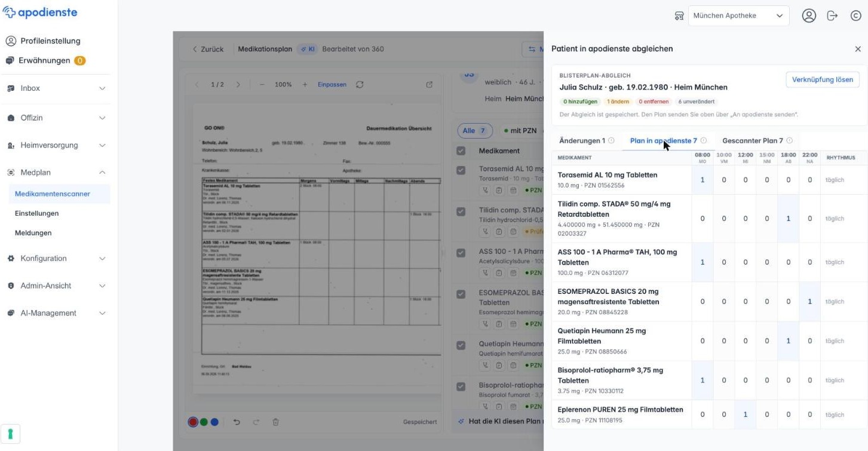Viewport: 868px width, 451px height.
Task: Click clipboard icon under ASS 100 in background list
Action: pos(499,273)
